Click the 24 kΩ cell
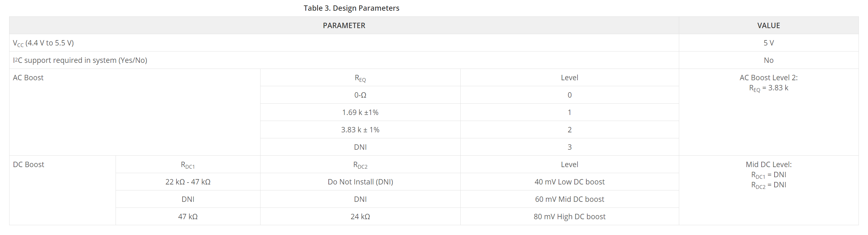868x235 pixels. click(x=360, y=216)
